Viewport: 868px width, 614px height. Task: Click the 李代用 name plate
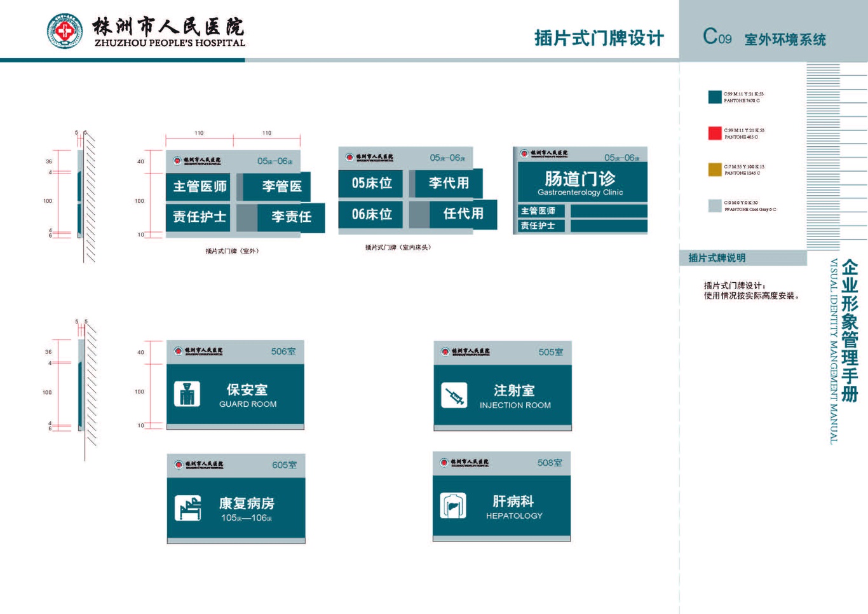(x=449, y=183)
